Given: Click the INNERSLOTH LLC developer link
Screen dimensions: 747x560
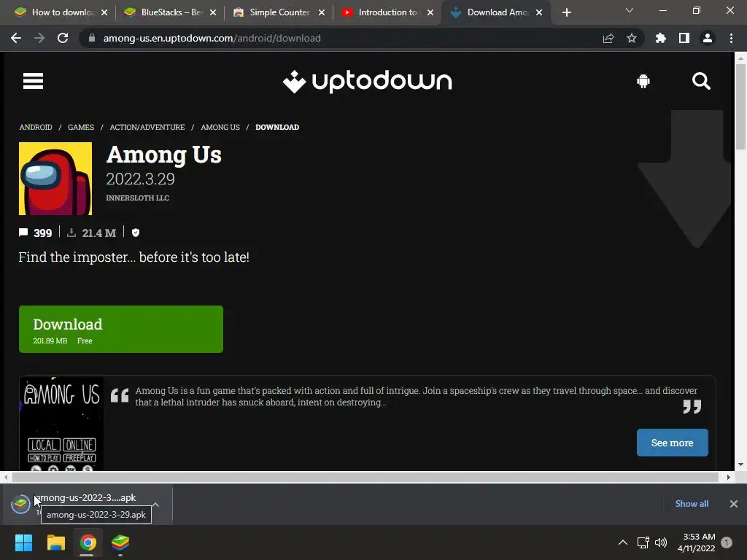Looking at the screenshot, I should pyautogui.click(x=137, y=198).
